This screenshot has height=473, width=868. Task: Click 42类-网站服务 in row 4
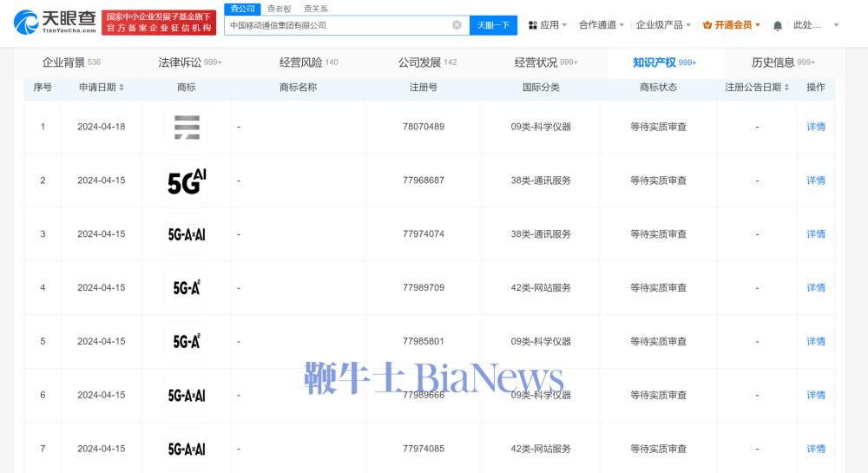541,287
